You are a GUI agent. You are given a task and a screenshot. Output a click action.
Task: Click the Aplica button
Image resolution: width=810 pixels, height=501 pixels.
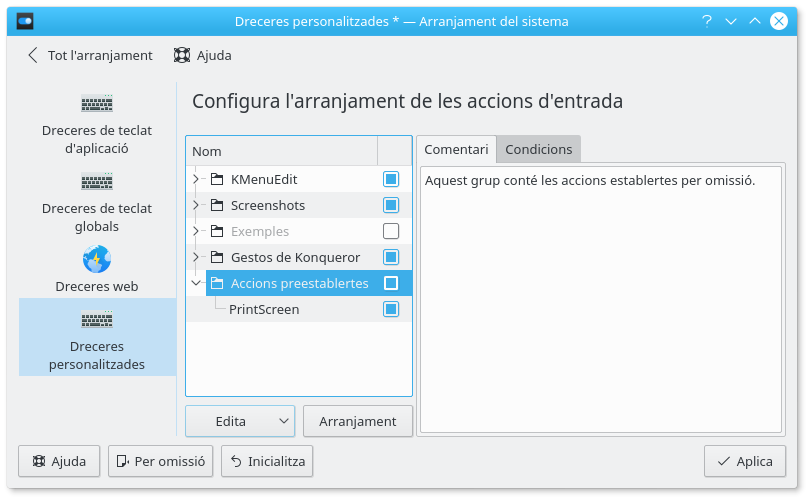(x=744, y=461)
